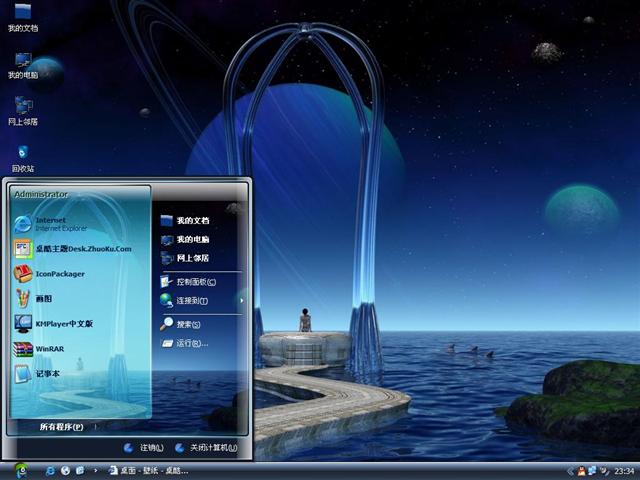Open 网上邻居 desktop icon

point(22,109)
